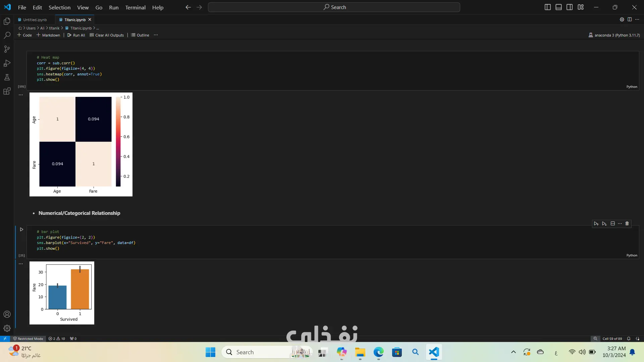Open the Terminal menu
The height and width of the screenshot is (362, 644).
click(x=135, y=7)
